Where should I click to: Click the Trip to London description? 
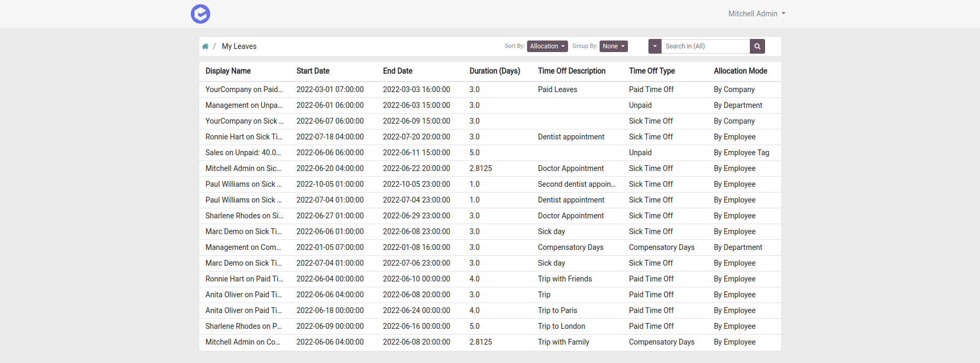click(562, 326)
